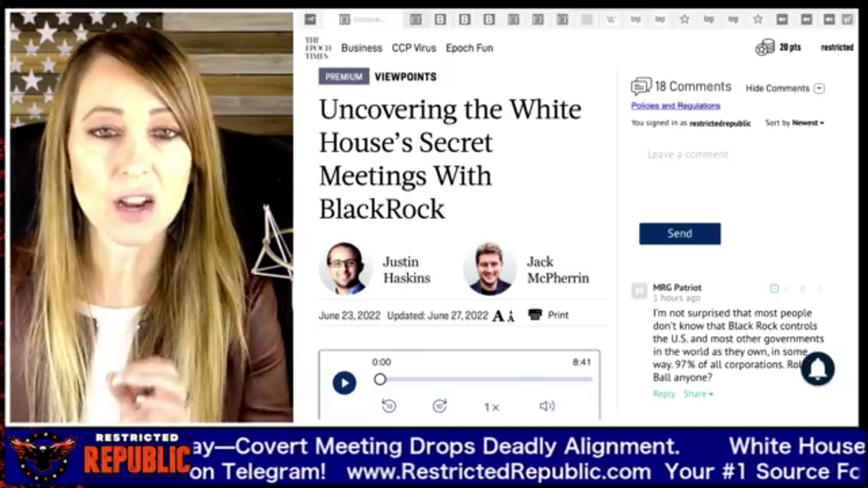Click the notification bell icon
The image size is (868, 488).
[818, 369]
